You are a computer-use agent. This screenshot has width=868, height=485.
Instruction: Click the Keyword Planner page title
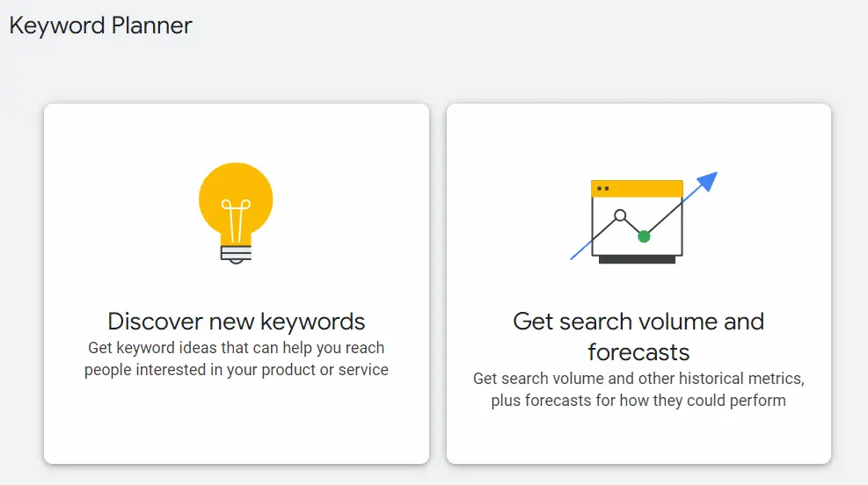pos(101,25)
